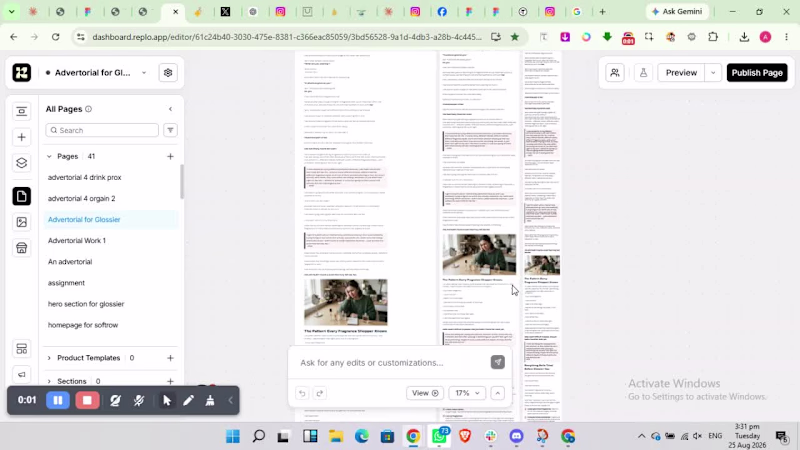Open the Preview options dropdown arrow
This screenshot has height=450, width=800.
713,72
